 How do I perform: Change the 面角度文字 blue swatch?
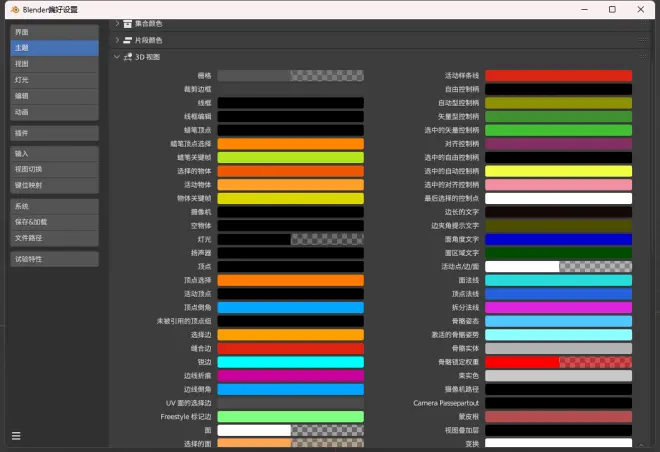pyautogui.click(x=559, y=239)
